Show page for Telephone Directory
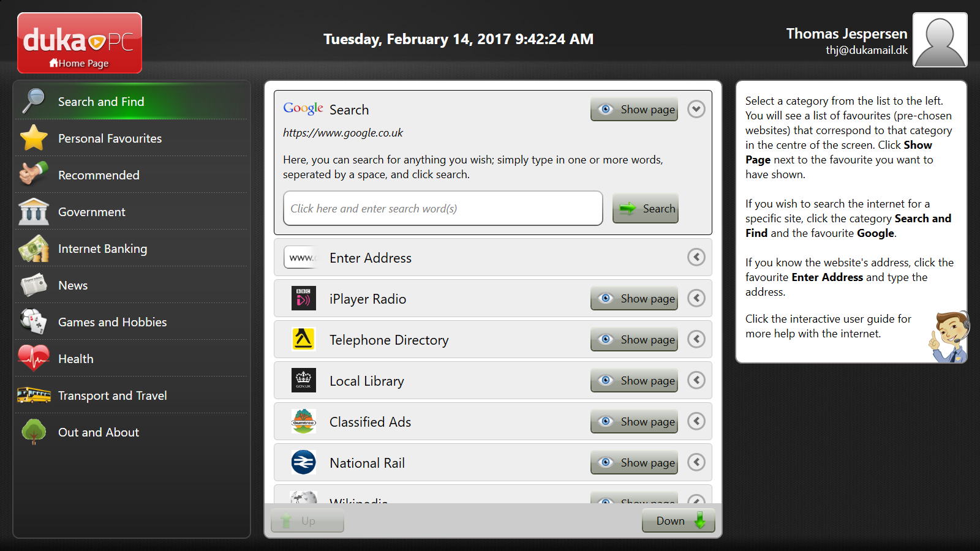 (x=634, y=340)
